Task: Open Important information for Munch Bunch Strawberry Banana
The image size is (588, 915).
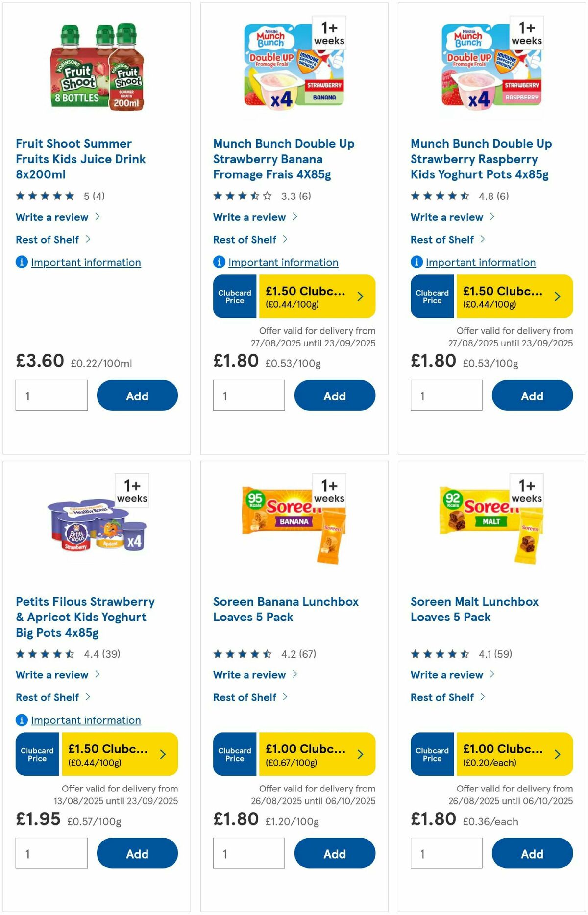Action: [283, 262]
